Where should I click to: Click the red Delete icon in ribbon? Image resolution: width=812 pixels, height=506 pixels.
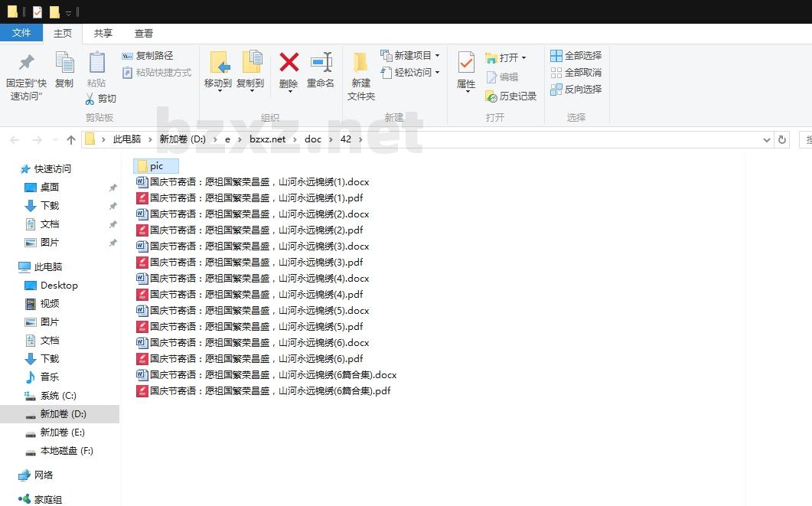point(289,63)
